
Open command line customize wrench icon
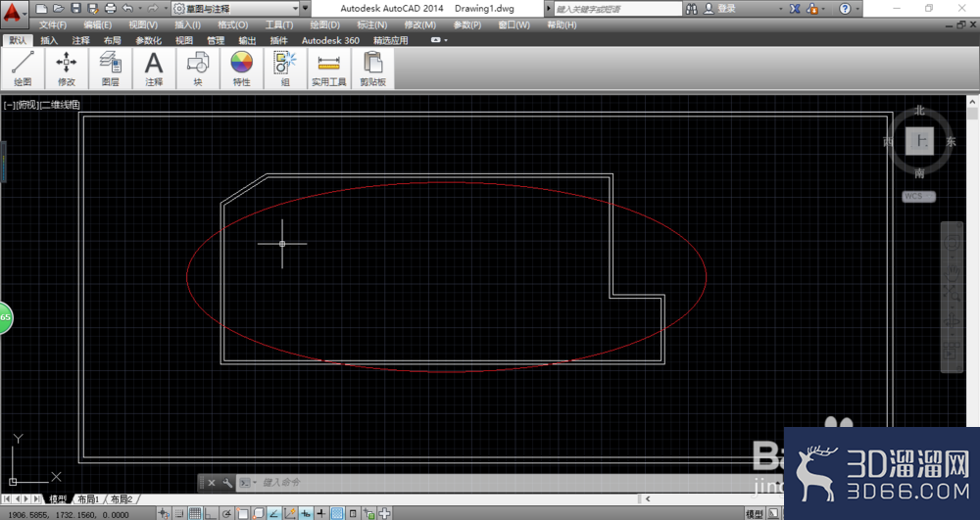click(227, 483)
